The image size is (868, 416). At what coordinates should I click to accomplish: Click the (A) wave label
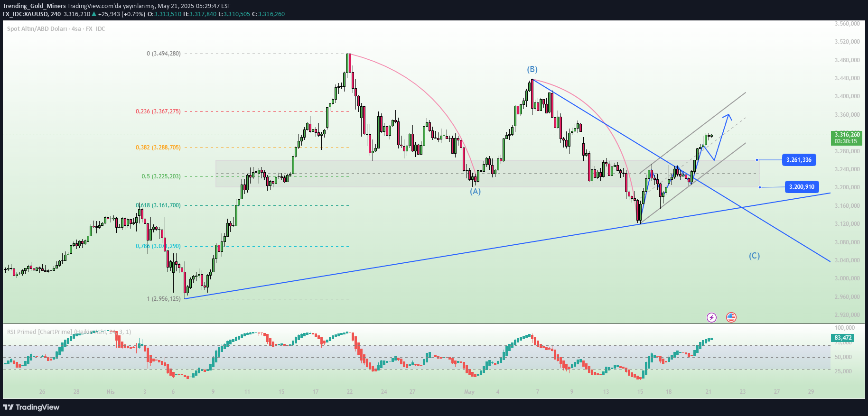[476, 191]
